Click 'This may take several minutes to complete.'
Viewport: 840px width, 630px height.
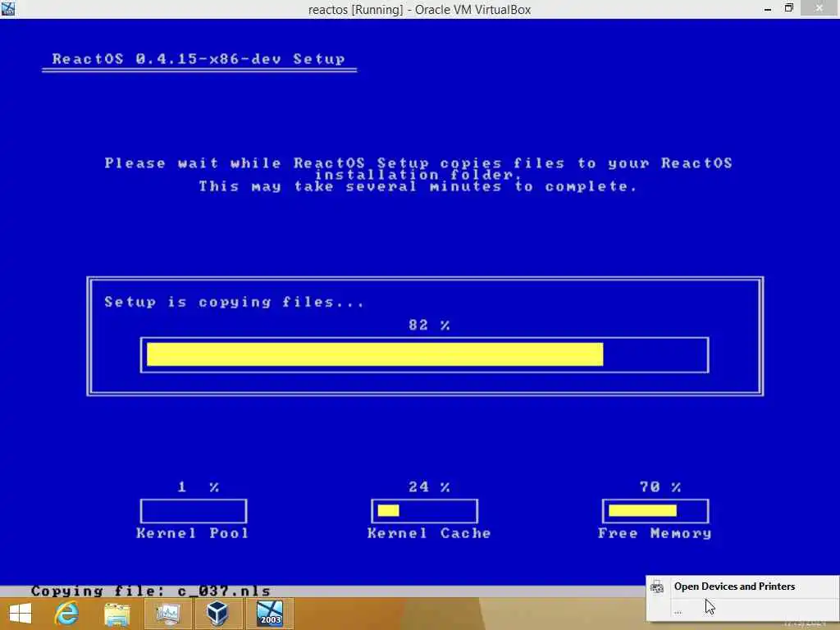click(418, 186)
